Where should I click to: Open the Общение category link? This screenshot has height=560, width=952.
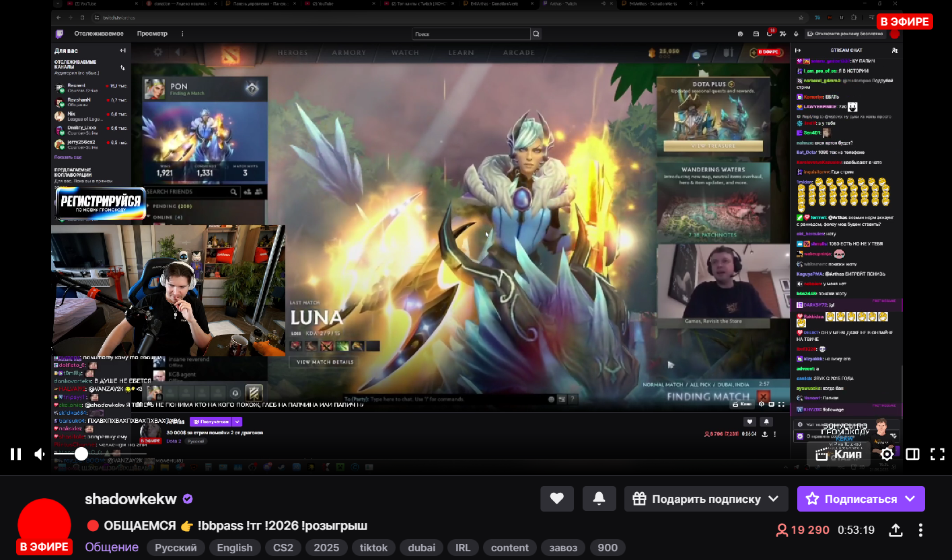(112, 547)
